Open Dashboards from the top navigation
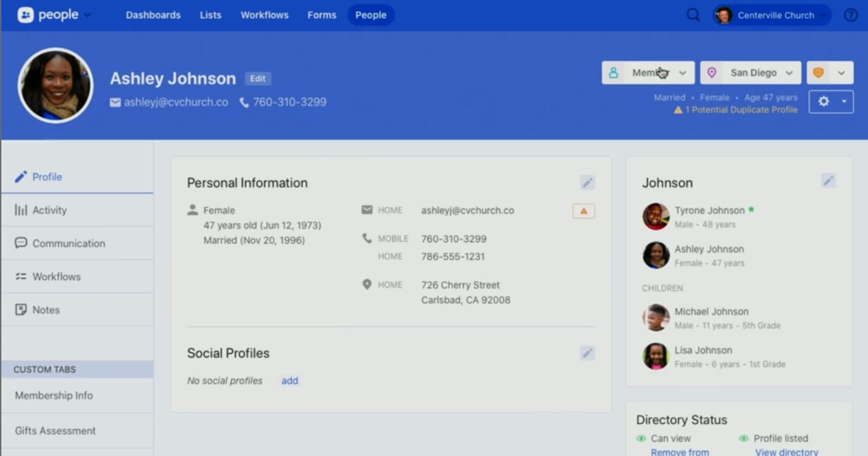868x456 pixels. [152, 15]
